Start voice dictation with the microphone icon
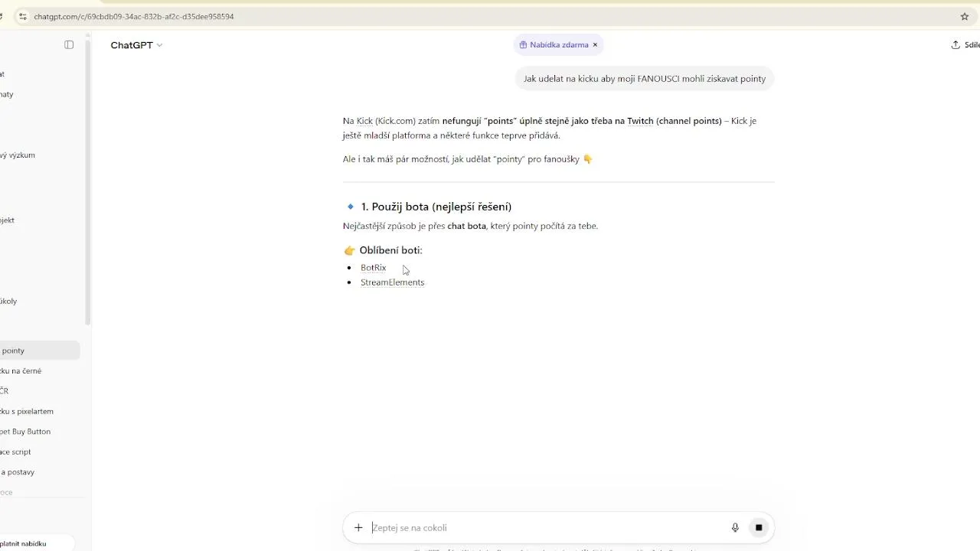 click(735, 527)
